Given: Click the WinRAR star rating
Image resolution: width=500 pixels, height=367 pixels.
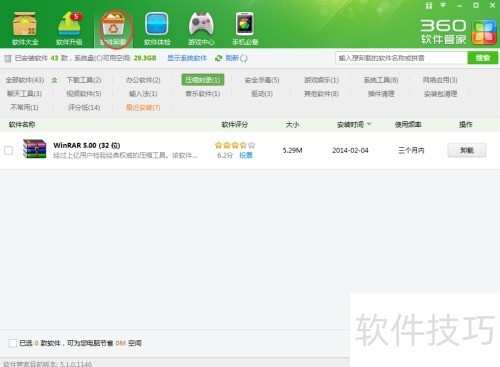Looking at the screenshot, I should coord(235,145).
